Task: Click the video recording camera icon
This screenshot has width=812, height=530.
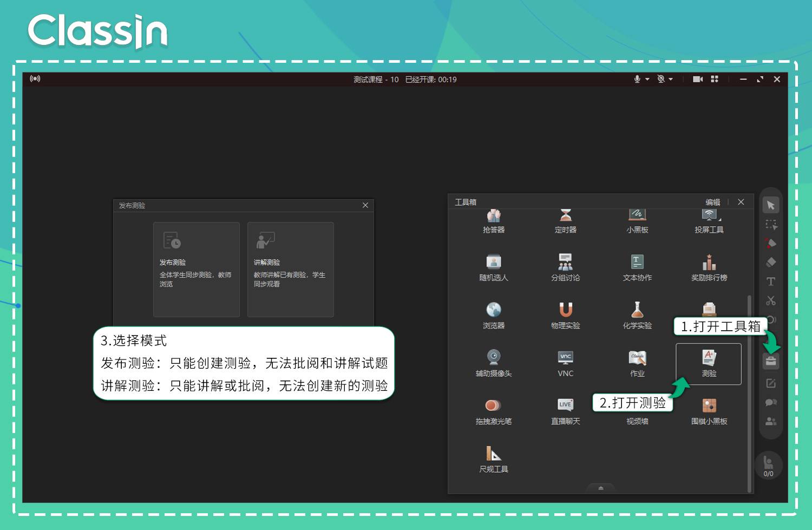Action: [x=698, y=79]
